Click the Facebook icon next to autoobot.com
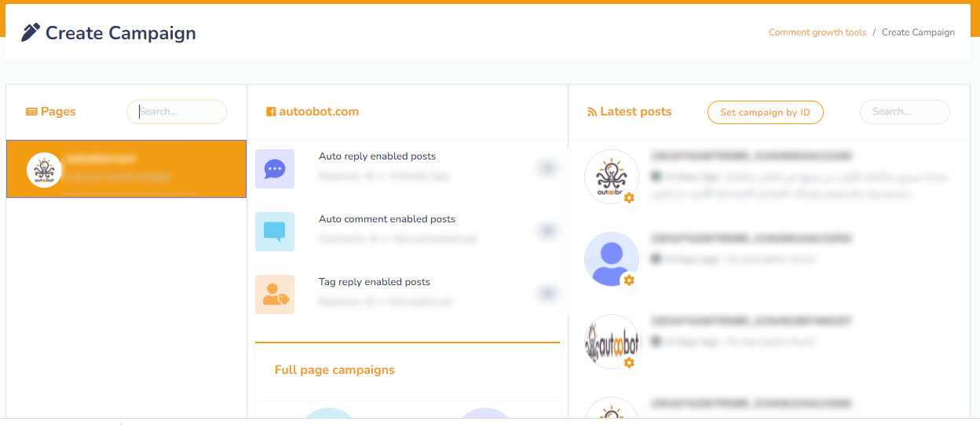Screen dimensions: 980x425 [x=271, y=112]
